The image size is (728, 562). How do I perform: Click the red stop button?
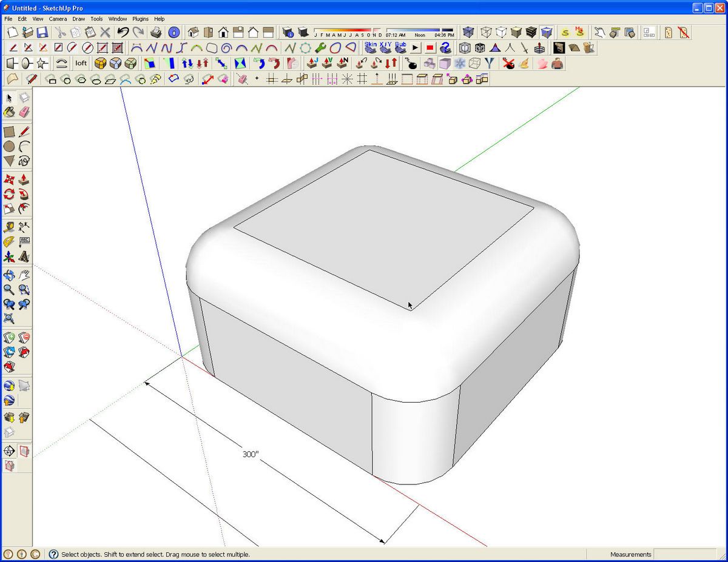click(x=430, y=47)
